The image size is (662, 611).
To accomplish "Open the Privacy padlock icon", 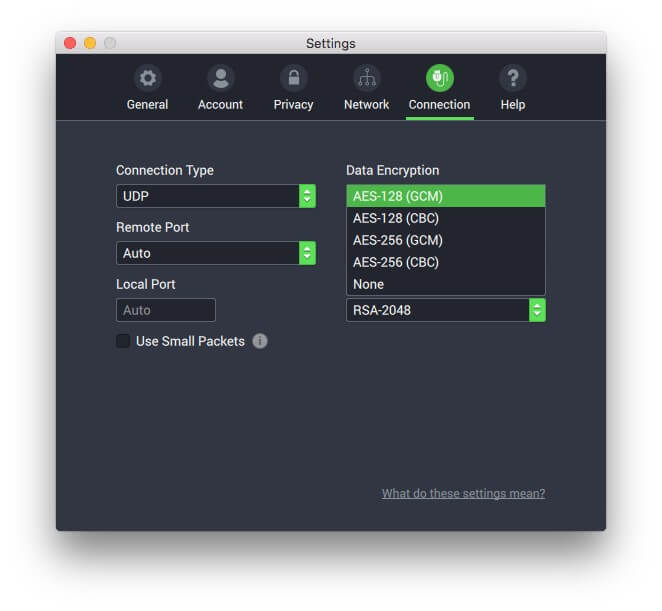I will (x=293, y=78).
